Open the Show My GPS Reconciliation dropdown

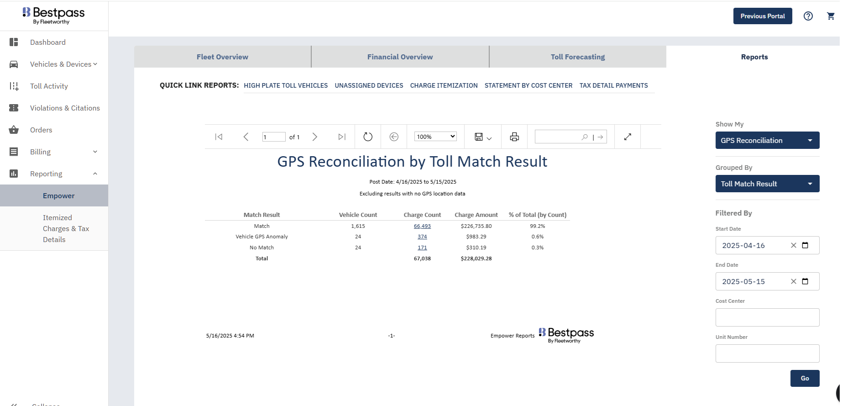pyautogui.click(x=767, y=141)
